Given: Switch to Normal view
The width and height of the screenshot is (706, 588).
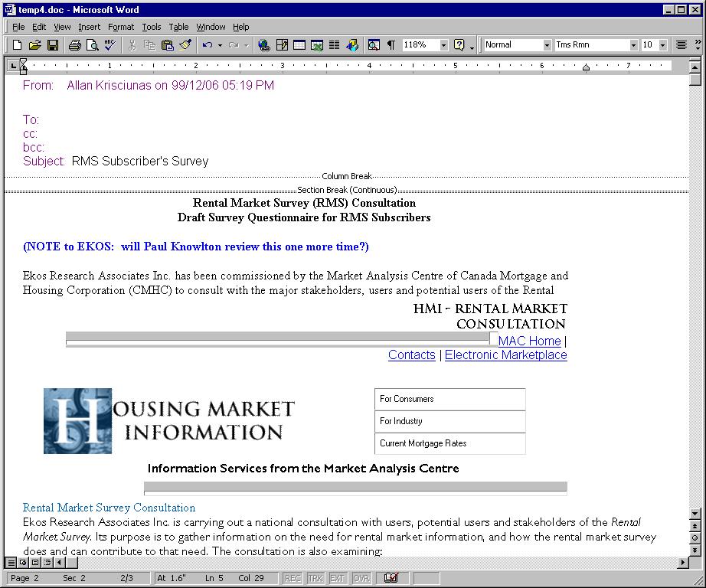Looking at the screenshot, I should tap(11, 562).
